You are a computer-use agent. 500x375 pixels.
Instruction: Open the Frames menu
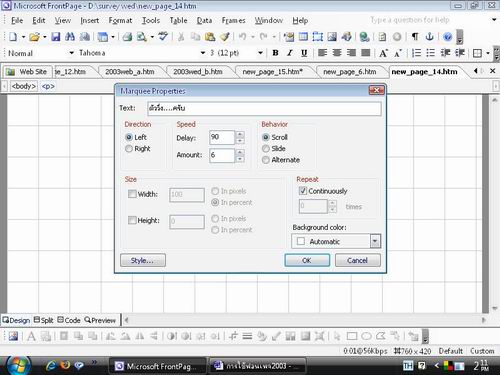pos(233,20)
